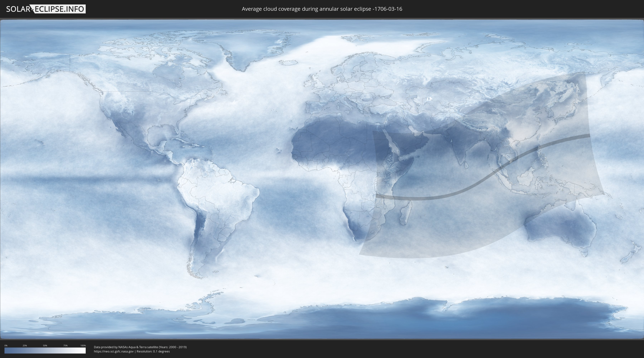Click the world cloud coverage map image
This screenshot has height=358, width=644.
pyautogui.click(x=322, y=179)
